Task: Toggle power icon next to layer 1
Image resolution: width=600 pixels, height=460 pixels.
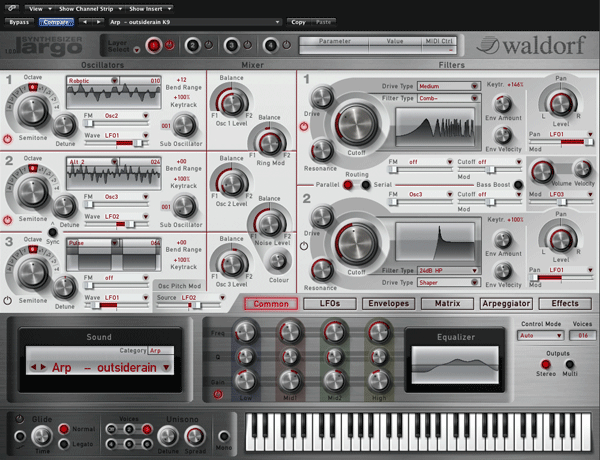Action: [170, 45]
